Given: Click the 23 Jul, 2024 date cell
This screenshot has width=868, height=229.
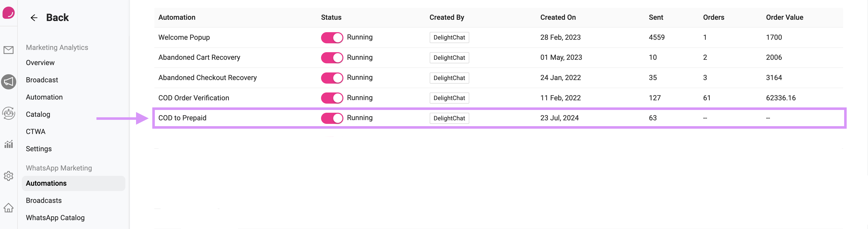Looking at the screenshot, I should [x=559, y=118].
